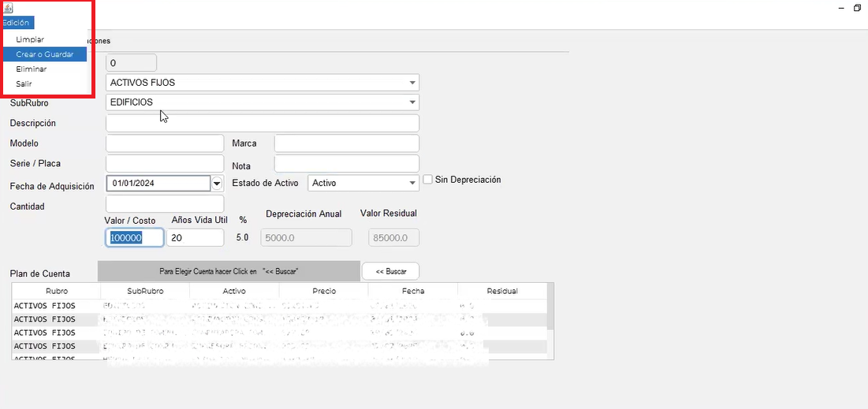Click into the Descripción field
Viewport: 868px width, 409px height.
tap(262, 123)
